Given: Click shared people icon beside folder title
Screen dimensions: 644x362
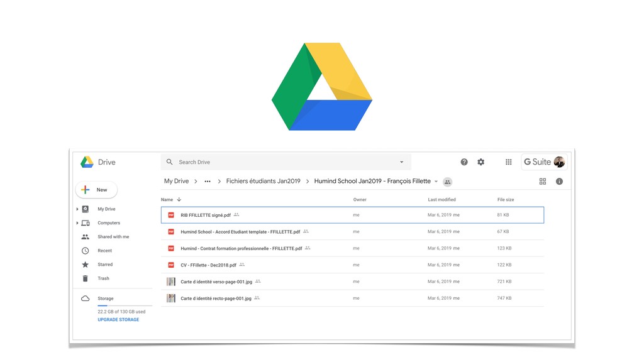Looking at the screenshot, I should pyautogui.click(x=448, y=182).
